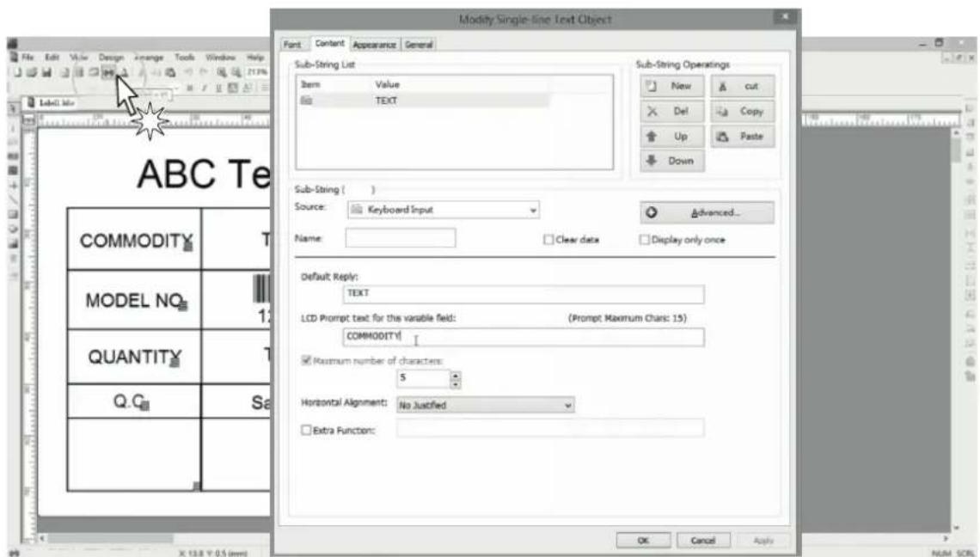The width and height of the screenshot is (980, 557).
Task: Click the QUANTITY text on the label
Action: pos(134,357)
